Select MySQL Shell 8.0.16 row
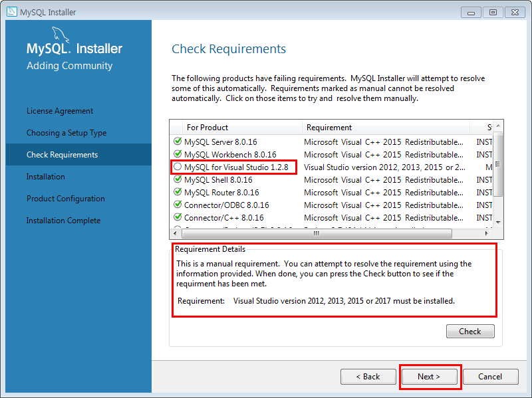The height and width of the screenshot is (398, 532). (x=331, y=179)
